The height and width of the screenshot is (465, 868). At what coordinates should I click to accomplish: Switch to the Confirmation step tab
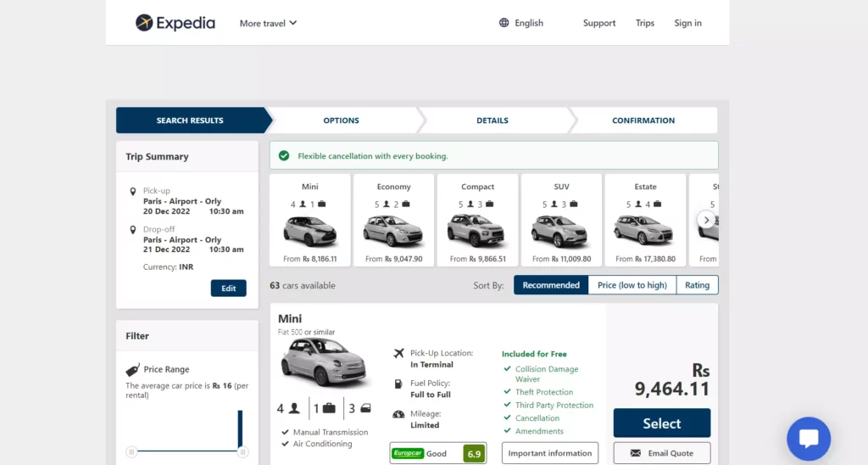pyautogui.click(x=643, y=120)
